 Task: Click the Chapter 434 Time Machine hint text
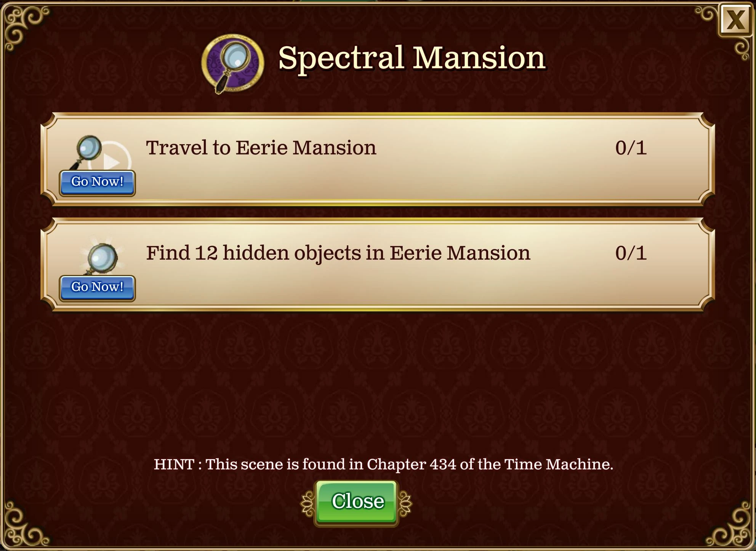click(x=383, y=464)
